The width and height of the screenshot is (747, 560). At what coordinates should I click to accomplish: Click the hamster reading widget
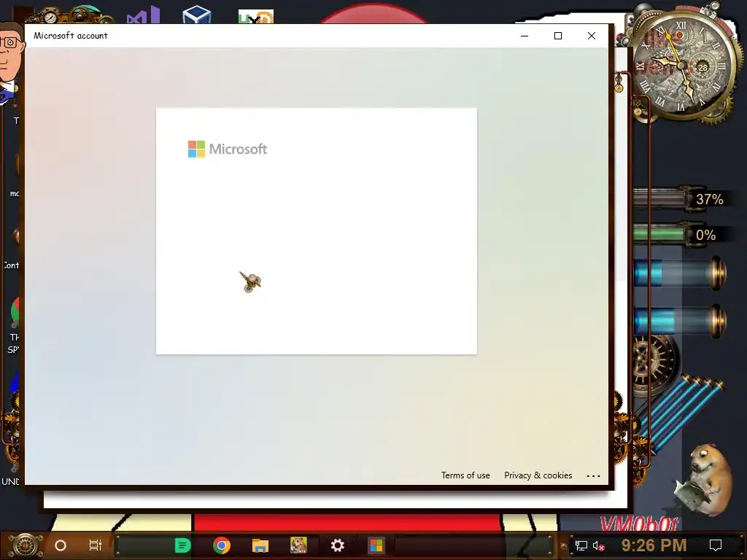[x=703, y=480]
